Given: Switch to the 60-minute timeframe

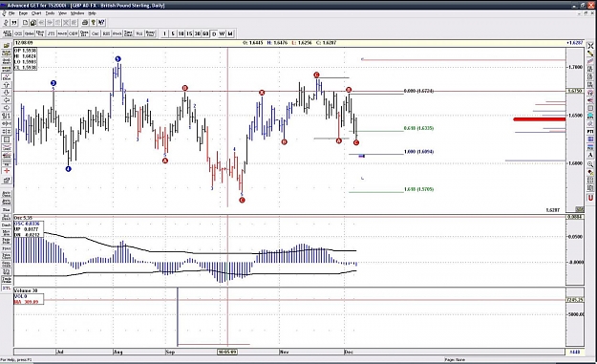Looking at the screenshot, I should (205, 33).
